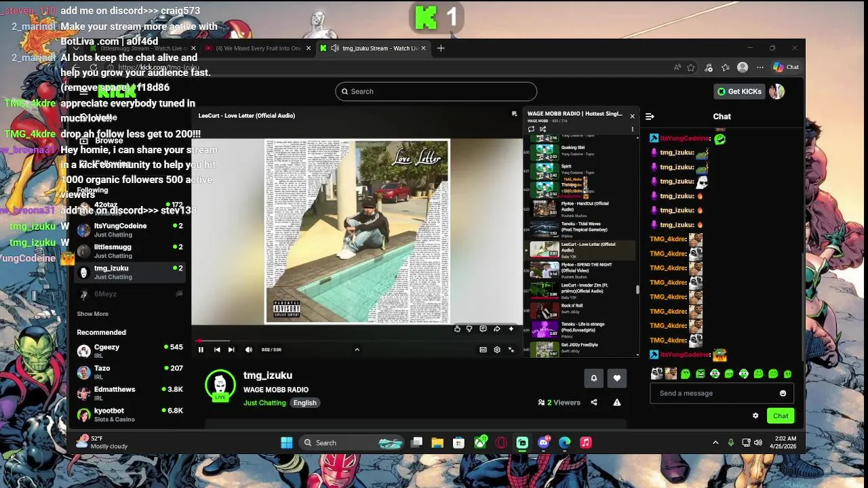Seek along the video progress bar
This screenshot has width=868, height=488.
tap(357, 341)
